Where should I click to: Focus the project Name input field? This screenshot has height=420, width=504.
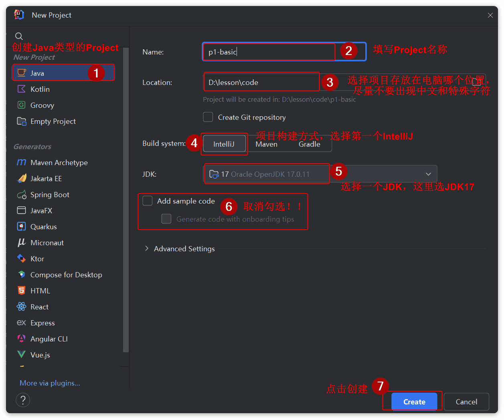point(284,52)
